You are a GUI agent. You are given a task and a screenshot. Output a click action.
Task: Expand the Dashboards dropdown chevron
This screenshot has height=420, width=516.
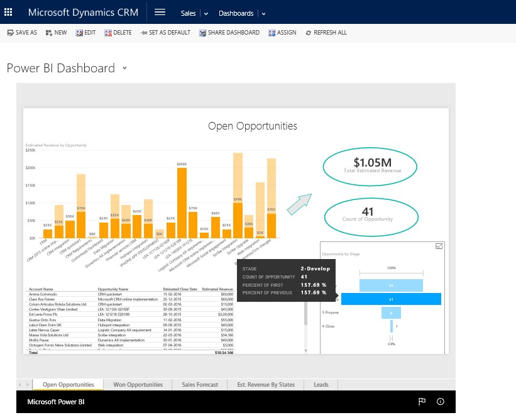coord(263,13)
